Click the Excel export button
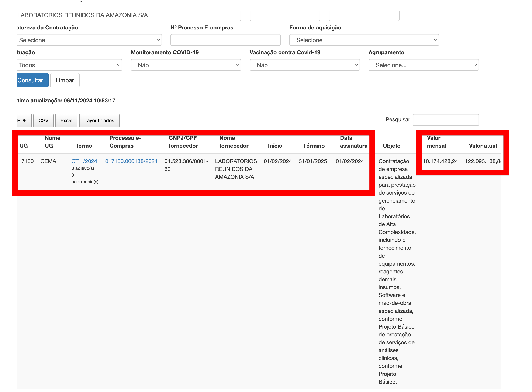Image resolution: width=532 pixels, height=392 pixels. (66, 120)
